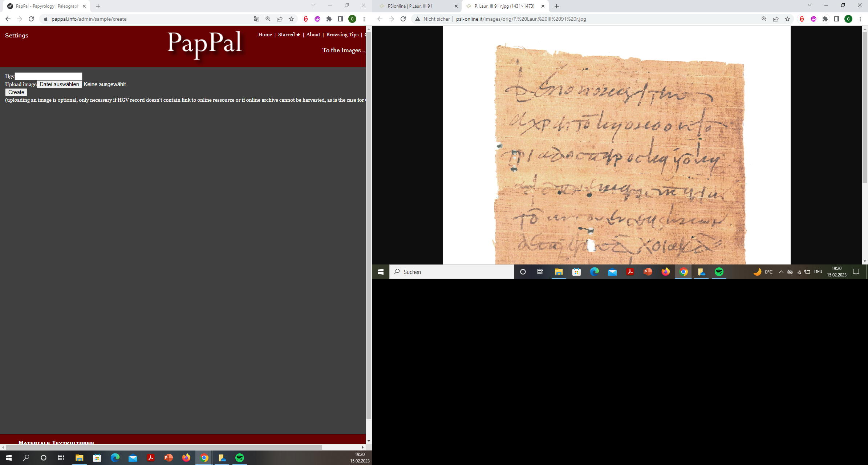Viewport: 868px width, 465px height.
Task: Open the About link
Action: 313,35
